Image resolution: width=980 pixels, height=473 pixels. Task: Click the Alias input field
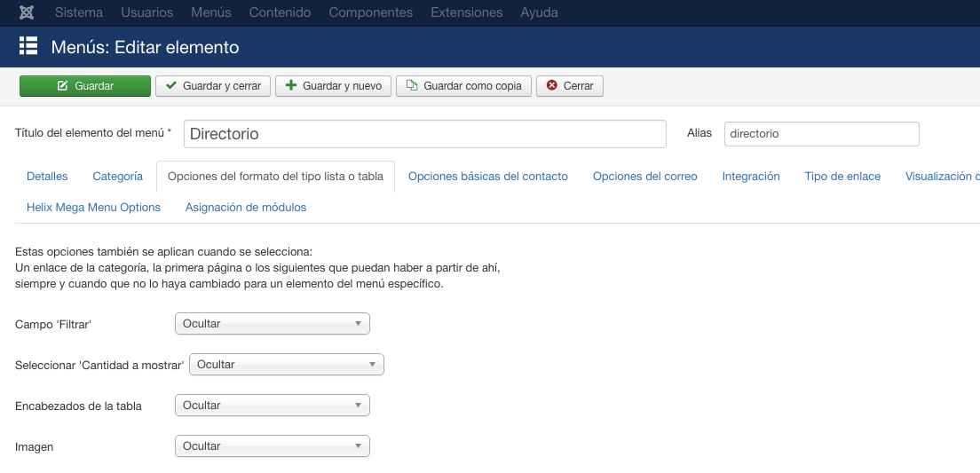(821, 134)
